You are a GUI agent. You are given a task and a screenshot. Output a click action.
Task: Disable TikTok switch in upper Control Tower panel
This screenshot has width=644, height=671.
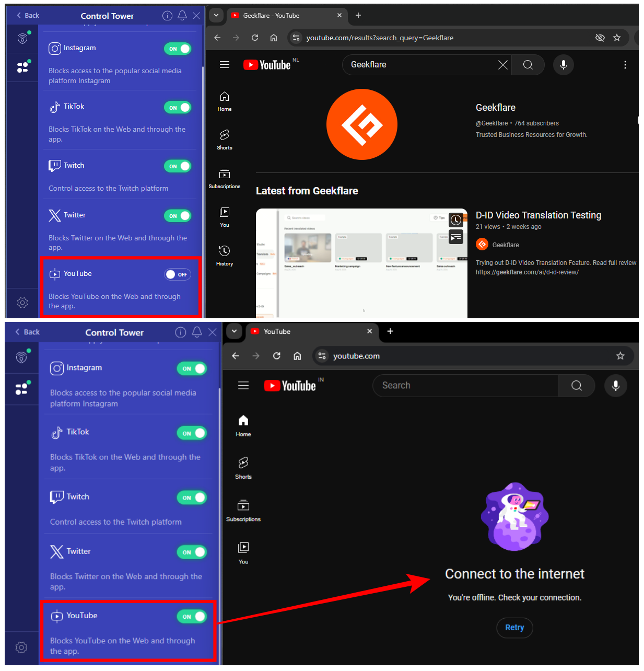(178, 108)
